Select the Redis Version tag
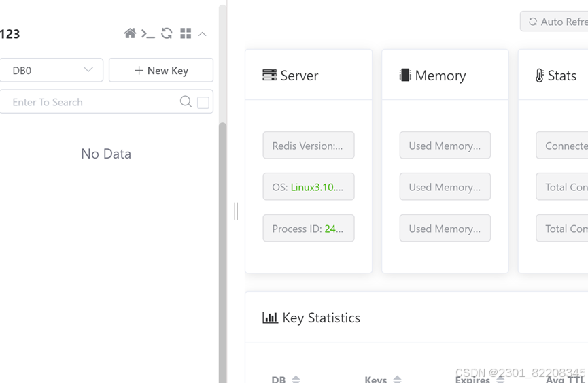The height and width of the screenshot is (383, 588). 308,145
